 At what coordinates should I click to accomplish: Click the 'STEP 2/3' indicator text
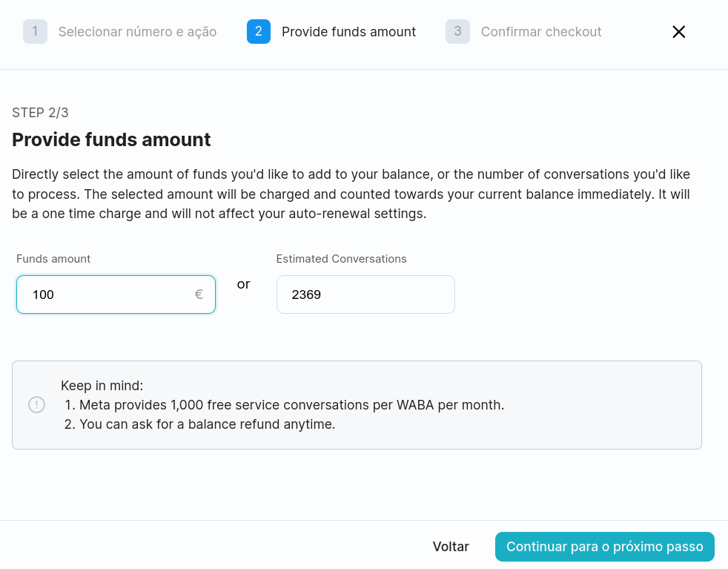point(40,113)
